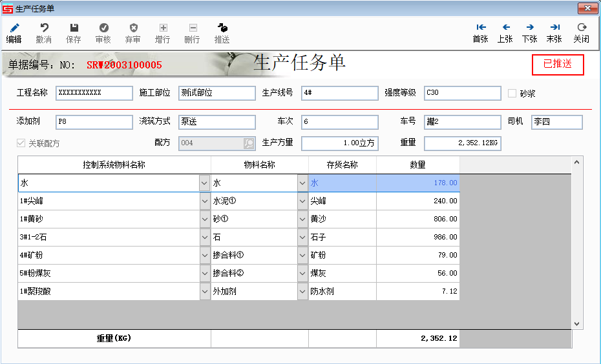The height and width of the screenshot is (364, 601).
Task: Click the 工程名称 input field
Action: tap(94, 93)
